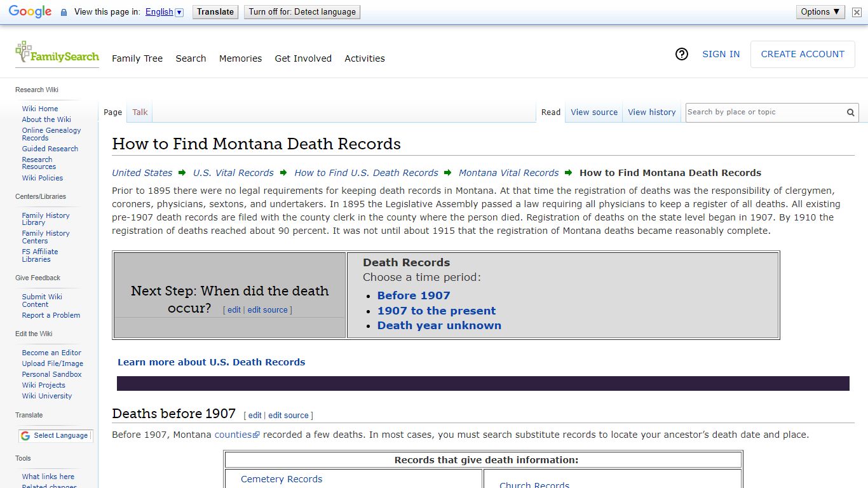Click edit beside Deaths before 1907
The height and width of the screenshot is (488, 868).
[255, 416]
